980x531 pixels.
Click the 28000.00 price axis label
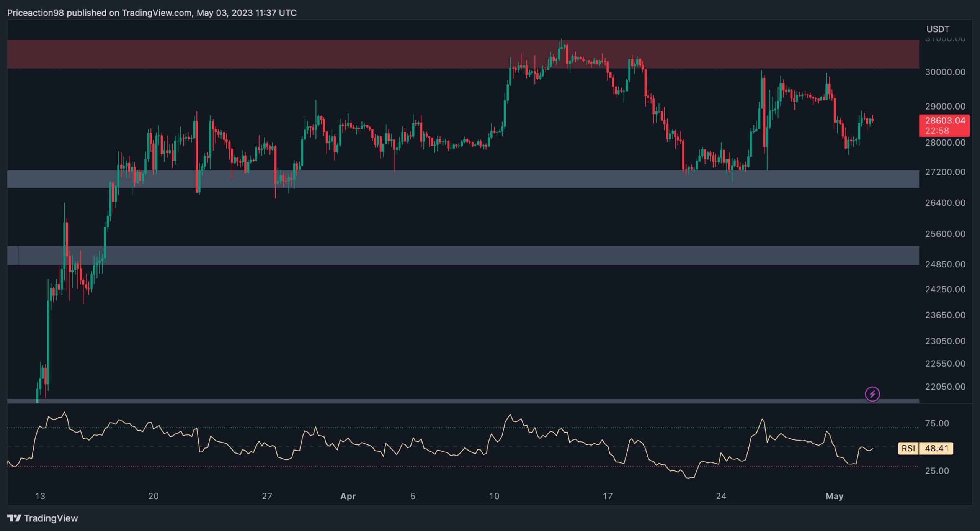coord(945,143)
